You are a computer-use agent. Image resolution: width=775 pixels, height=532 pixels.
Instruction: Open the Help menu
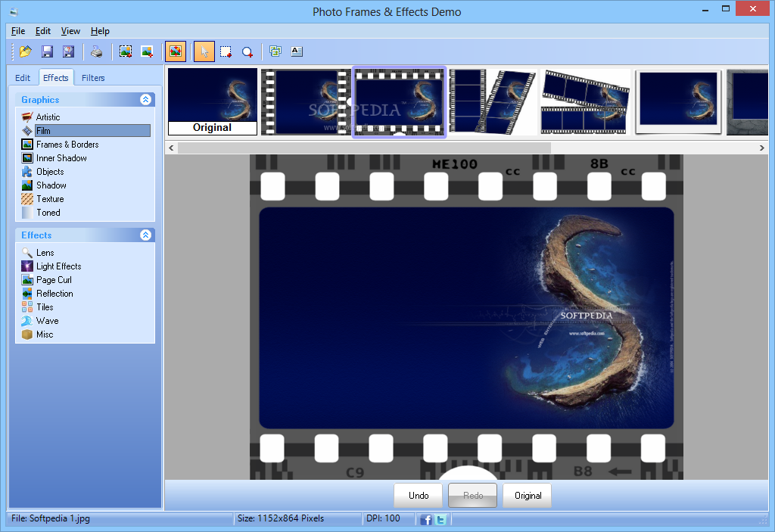[x=101, y=31]
